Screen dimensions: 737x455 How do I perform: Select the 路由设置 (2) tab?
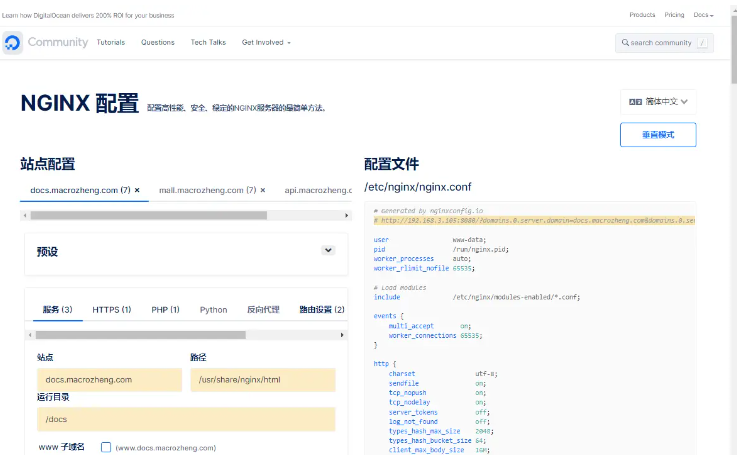click(x=322, y=309)
